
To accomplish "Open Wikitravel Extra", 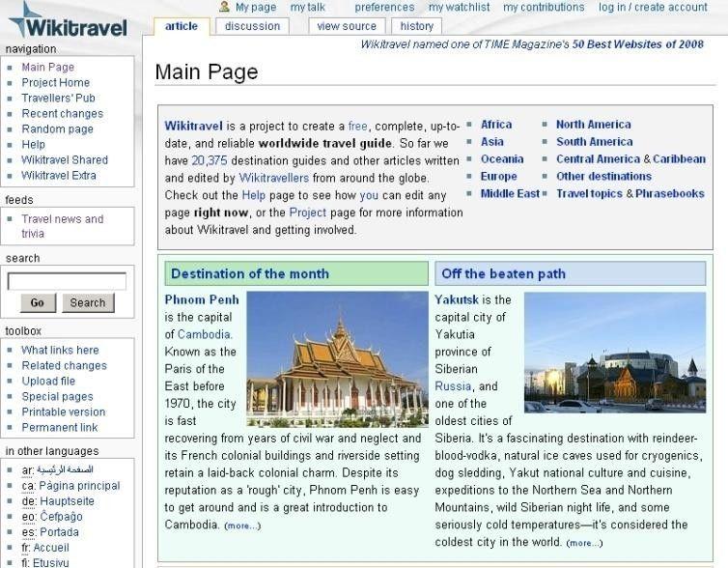I will (x=59, y=175).
